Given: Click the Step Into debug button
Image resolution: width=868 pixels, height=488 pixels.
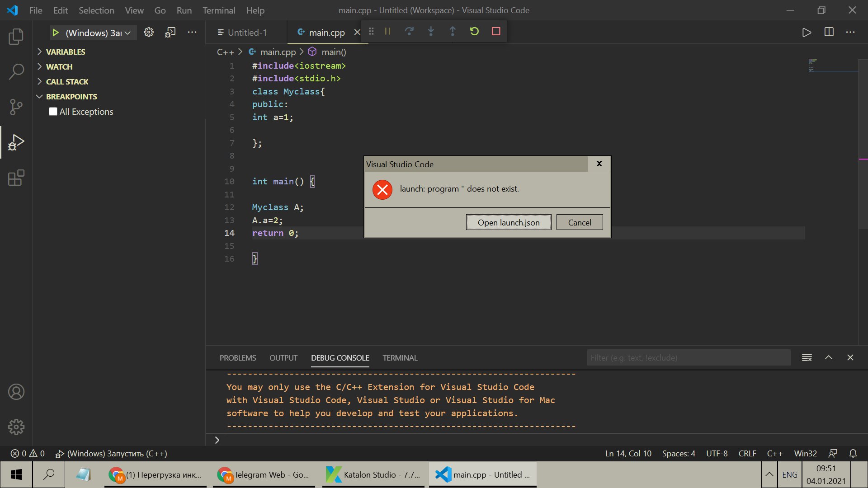Looking at the screenshot, I should click(431, 31).
